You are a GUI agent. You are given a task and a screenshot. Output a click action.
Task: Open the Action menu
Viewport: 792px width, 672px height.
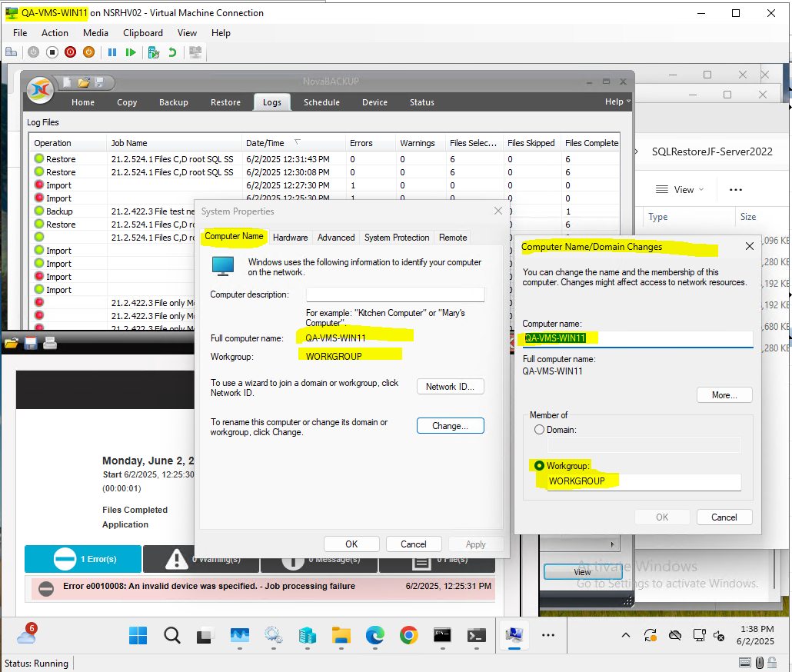[x=55, y=33]
